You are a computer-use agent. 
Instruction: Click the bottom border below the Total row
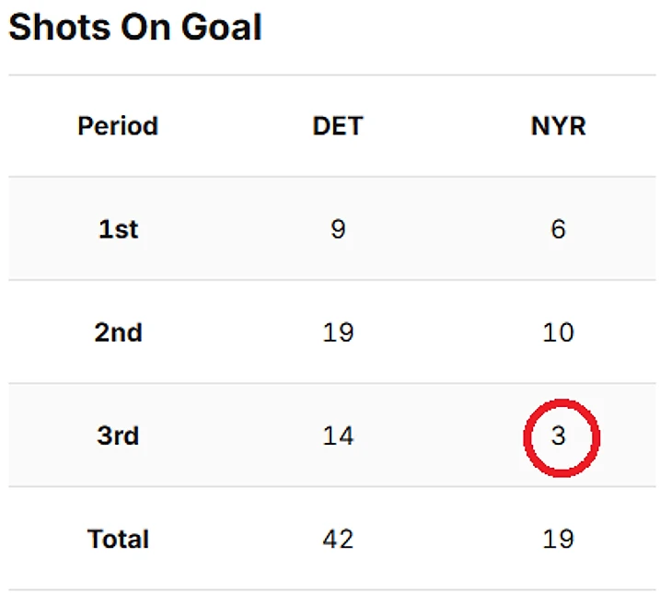[331, 589]
